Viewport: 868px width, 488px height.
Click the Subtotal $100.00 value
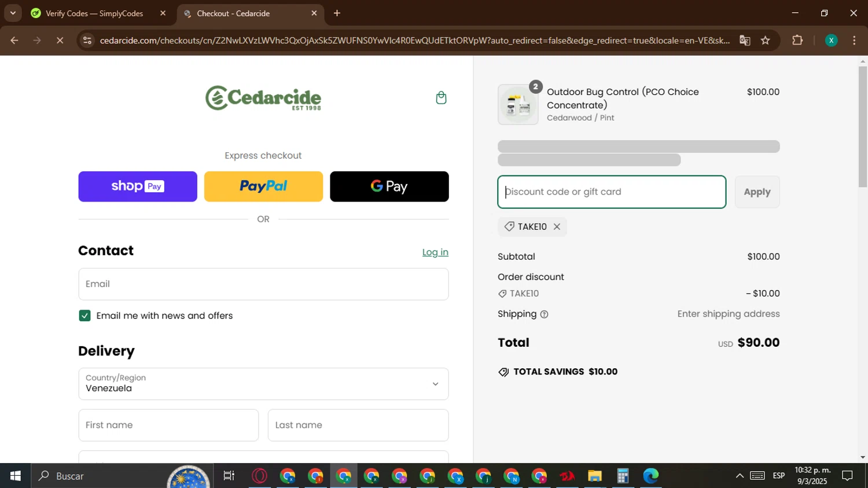[x=763, y=256]
